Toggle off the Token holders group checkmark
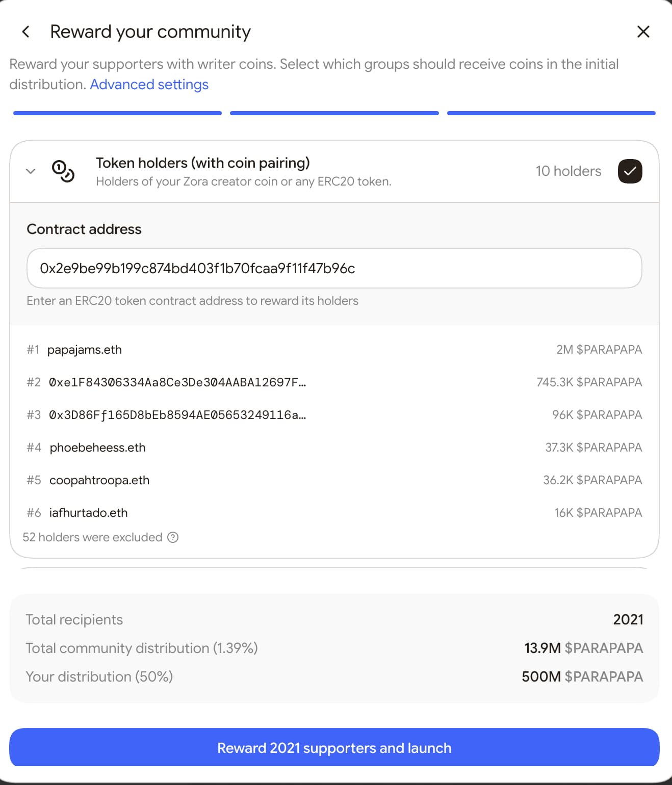672x785 pixels. click(630, 171)
